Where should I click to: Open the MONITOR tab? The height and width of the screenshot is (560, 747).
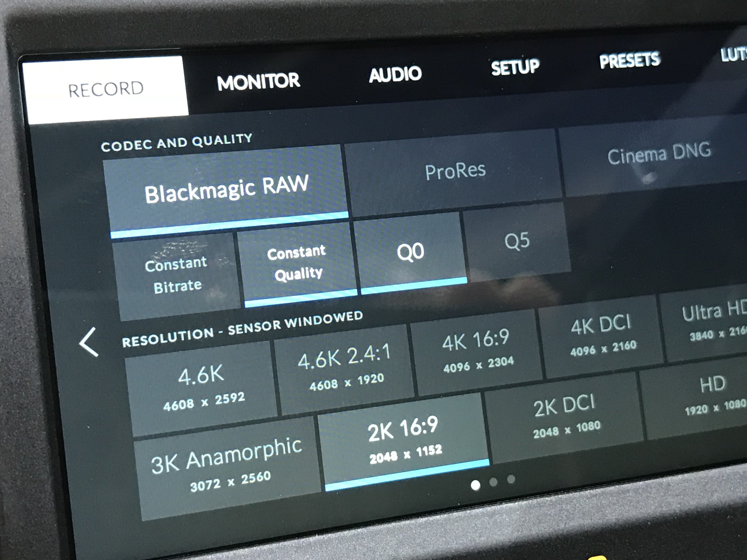point(258,81)
